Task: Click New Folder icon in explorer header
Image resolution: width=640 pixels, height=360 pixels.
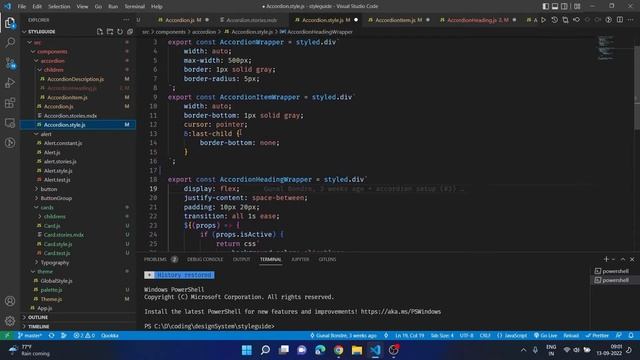Action: pos(110,31)
